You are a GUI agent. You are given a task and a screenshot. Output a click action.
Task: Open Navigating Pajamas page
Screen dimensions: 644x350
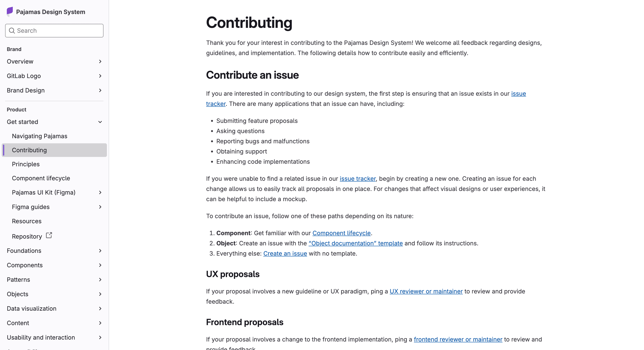[39, 136]
